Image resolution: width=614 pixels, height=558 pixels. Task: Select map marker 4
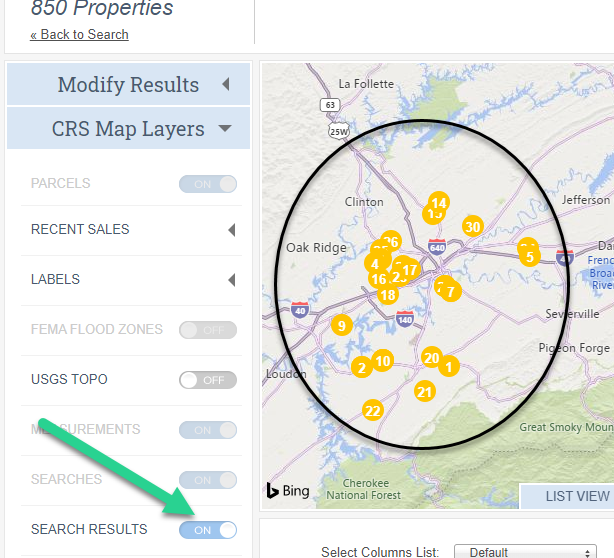(374, 264)
